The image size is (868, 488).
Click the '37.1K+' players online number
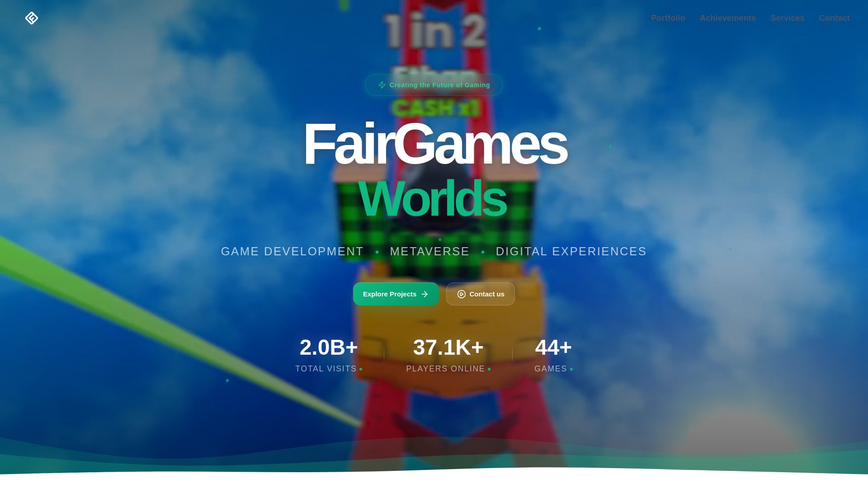[448, 347]
